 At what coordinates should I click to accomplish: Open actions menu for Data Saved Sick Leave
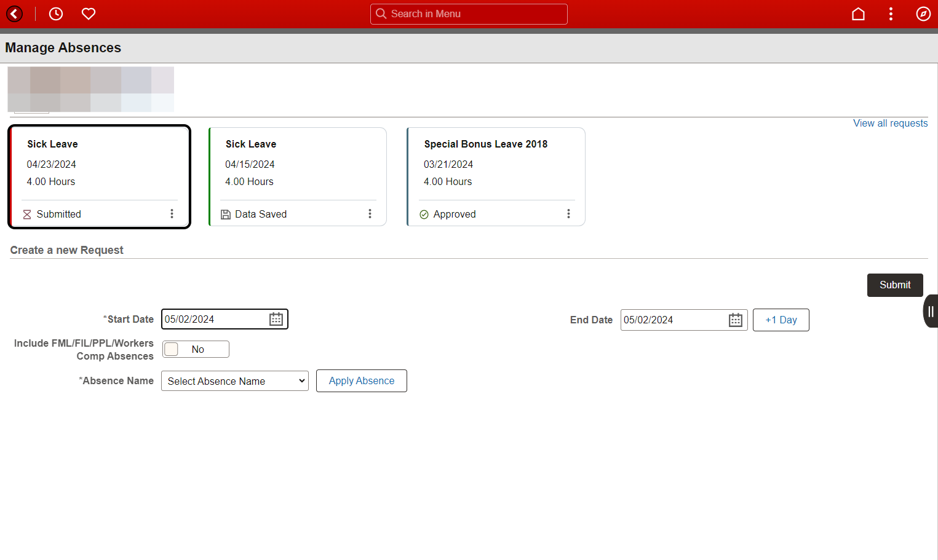click(370, 213)
